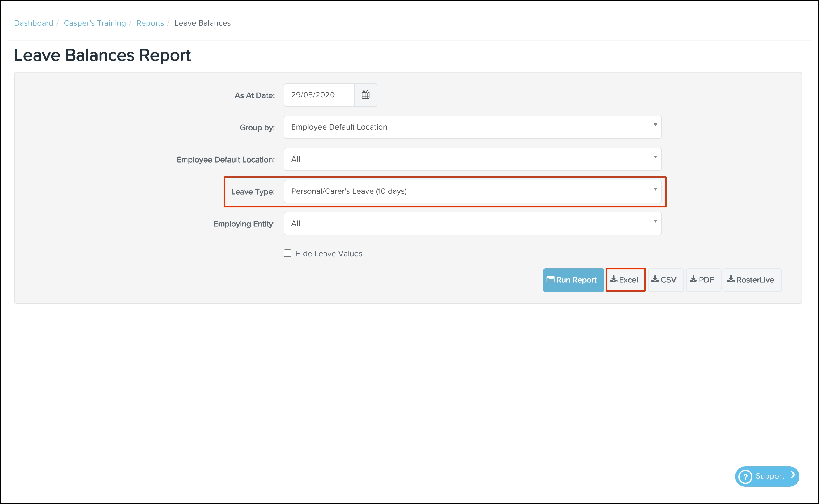Click the Hide Leave Values label text
The height and width of the screenshot is (504, 819).
328,254
